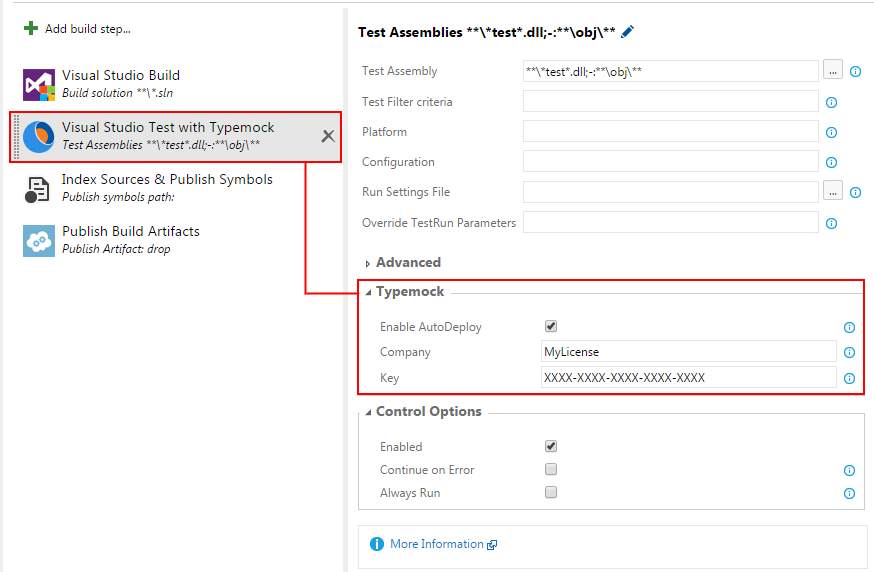Collapse the Typemock section

tap(409, 291)
